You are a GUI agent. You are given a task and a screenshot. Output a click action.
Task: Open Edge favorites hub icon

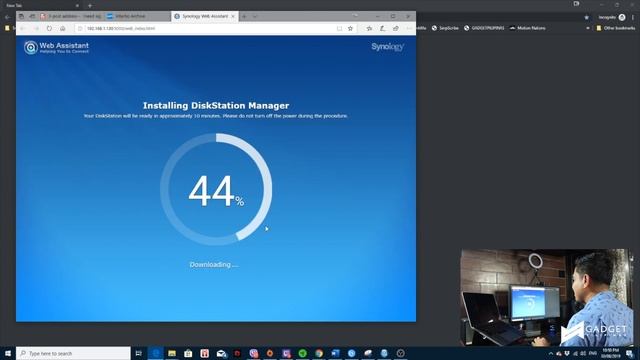pos(369,29)
